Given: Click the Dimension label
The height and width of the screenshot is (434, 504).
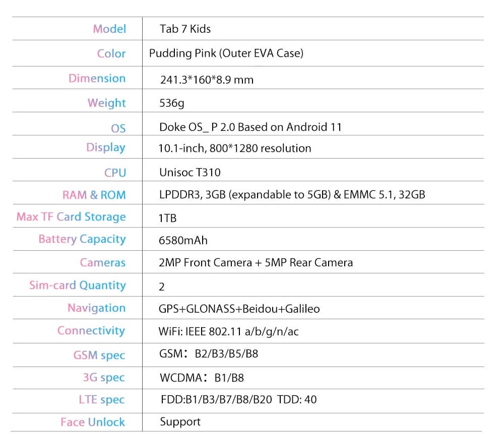Looking at the screenshot, I should coord(97,79).
